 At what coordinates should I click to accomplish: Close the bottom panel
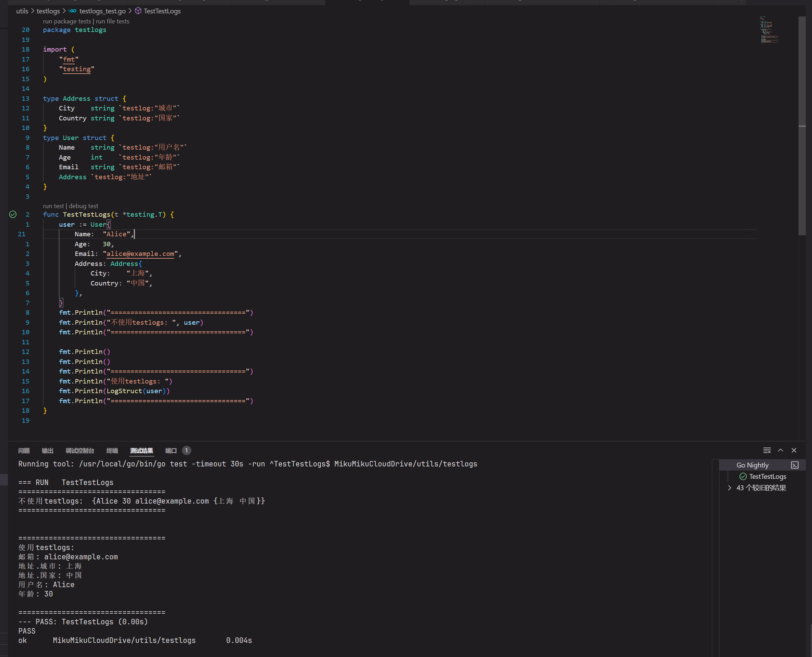[x=794, y=450]
